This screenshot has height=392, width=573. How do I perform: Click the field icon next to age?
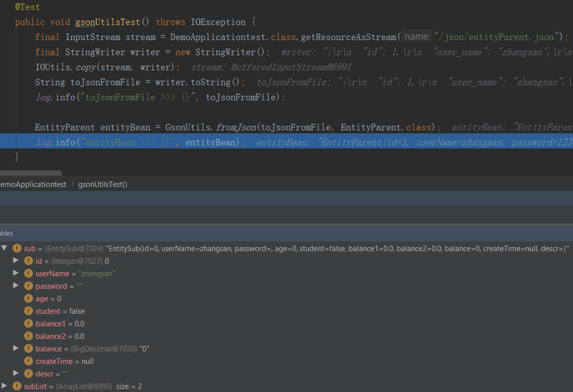pyautogui.click(x=29, y=299)
